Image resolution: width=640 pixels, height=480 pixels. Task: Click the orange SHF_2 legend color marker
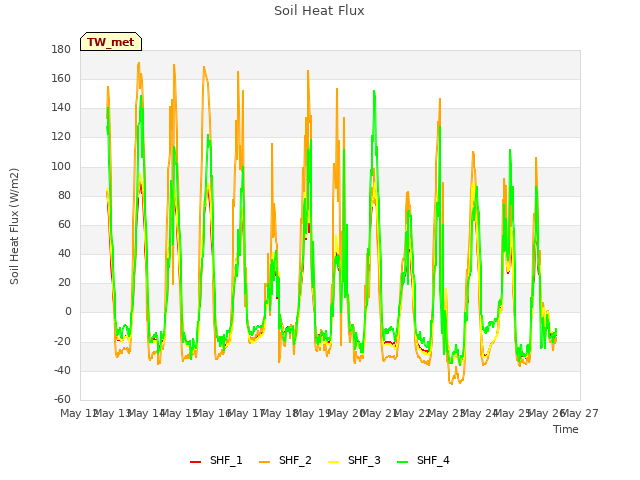(264, 462)
